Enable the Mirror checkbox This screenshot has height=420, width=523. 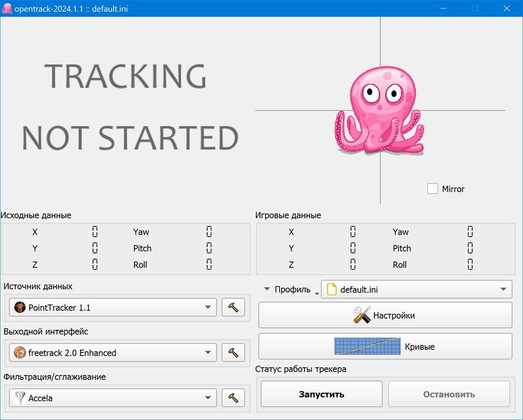click(x=433, y=189)
